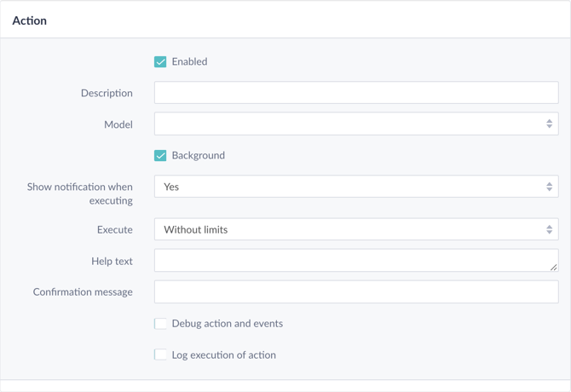
Task: Click the Debug action and events label
Action: pyautogui.click(x=228, y=324)
